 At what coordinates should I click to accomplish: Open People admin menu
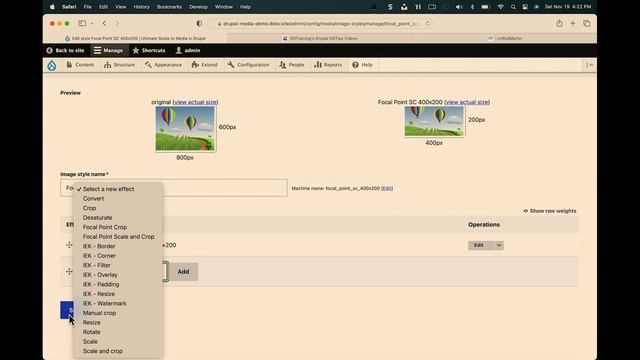pos(291,65)
